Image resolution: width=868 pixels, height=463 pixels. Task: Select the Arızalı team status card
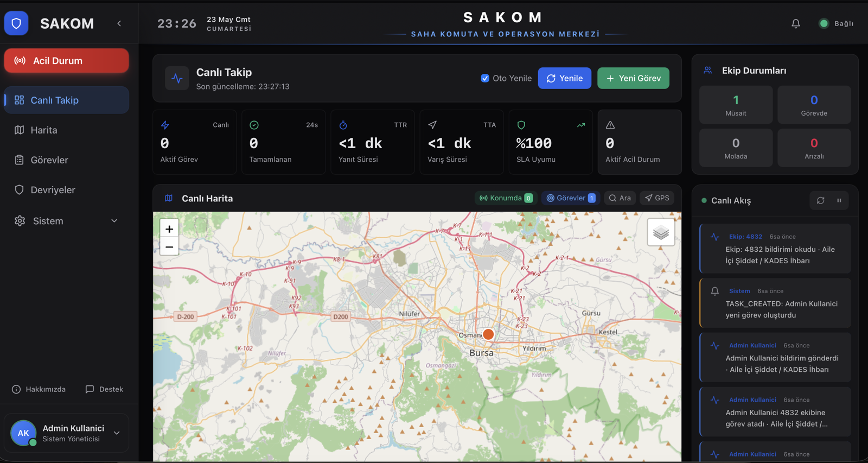(814, 148)
